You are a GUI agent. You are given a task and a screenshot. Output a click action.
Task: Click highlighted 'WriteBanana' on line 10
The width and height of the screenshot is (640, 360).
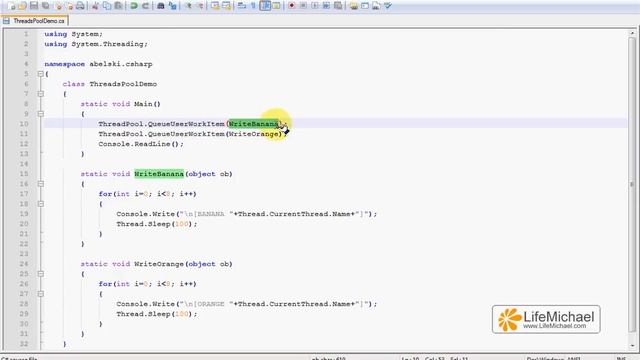tap(253, 124)
